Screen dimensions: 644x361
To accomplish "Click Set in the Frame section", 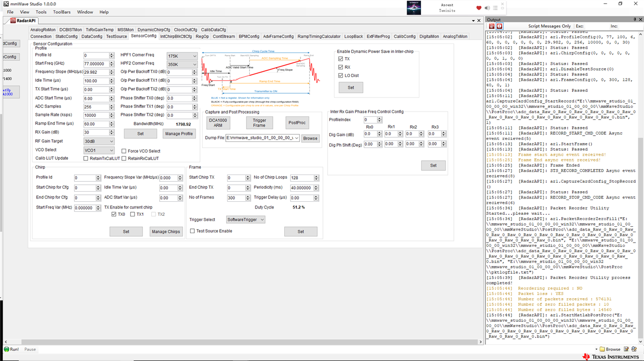I will pos(301,232).
